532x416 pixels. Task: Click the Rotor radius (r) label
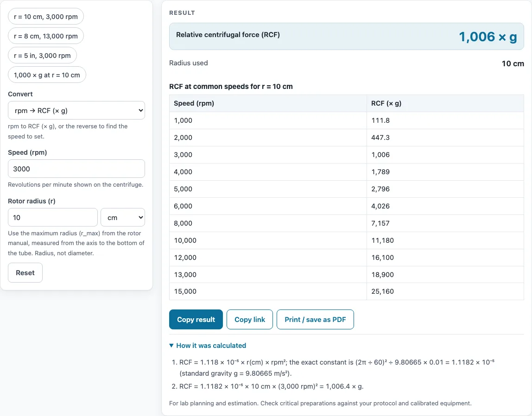pos(32,201)
